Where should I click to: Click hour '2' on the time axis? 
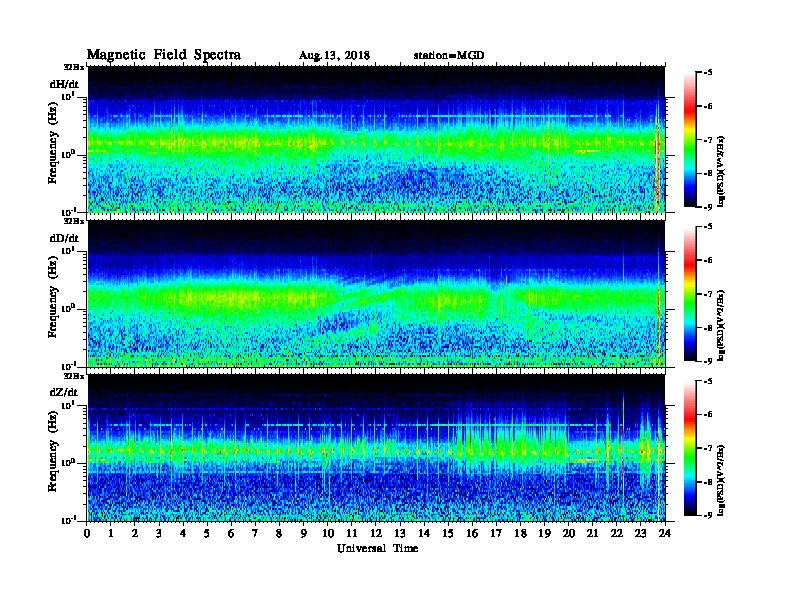click(135, 533)
